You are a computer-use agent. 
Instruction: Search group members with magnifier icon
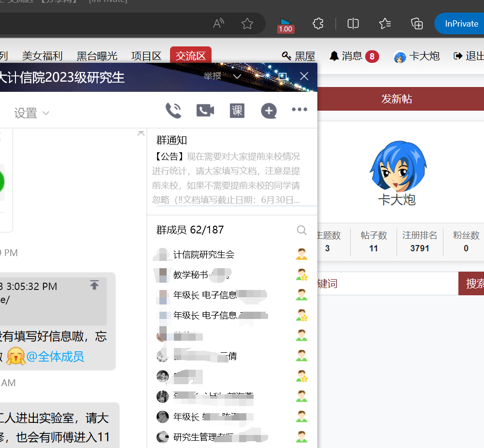click(301, 230)
